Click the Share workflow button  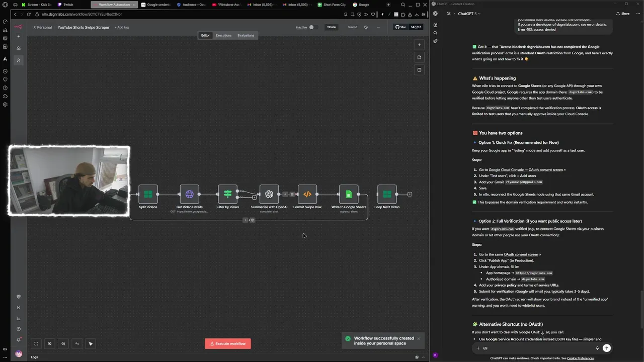click(x=331, y=27)
